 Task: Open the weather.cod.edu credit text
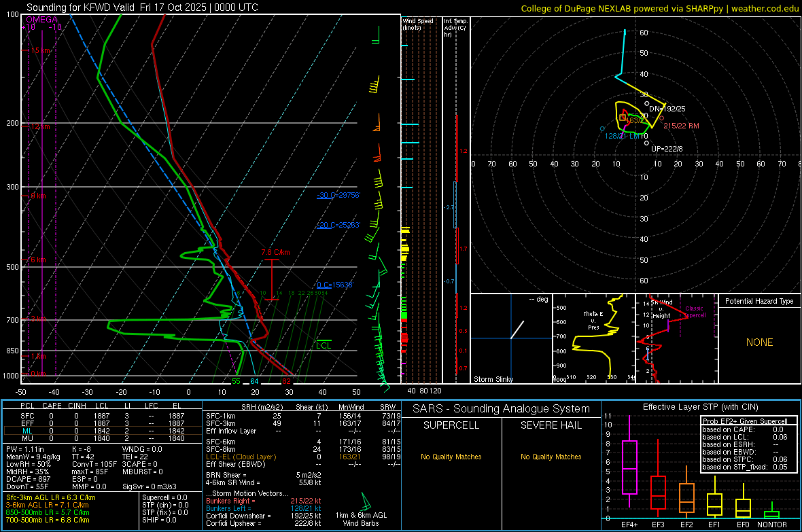(x=765, y=8)
